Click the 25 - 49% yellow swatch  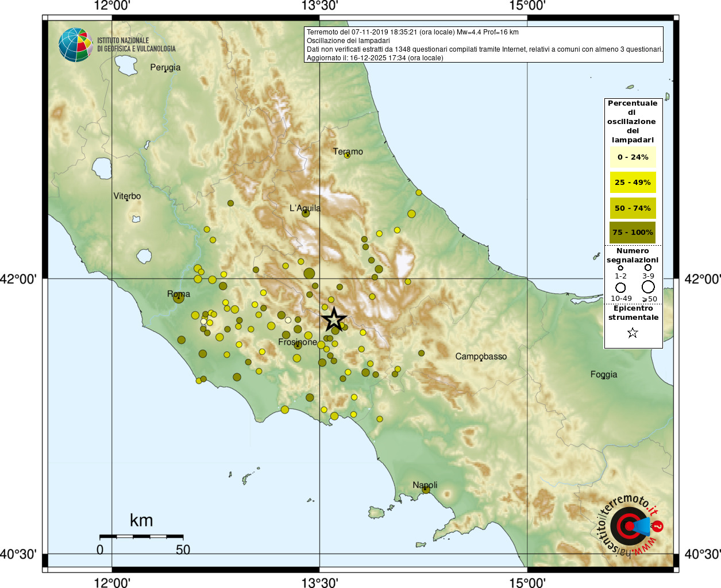[633, 183]
